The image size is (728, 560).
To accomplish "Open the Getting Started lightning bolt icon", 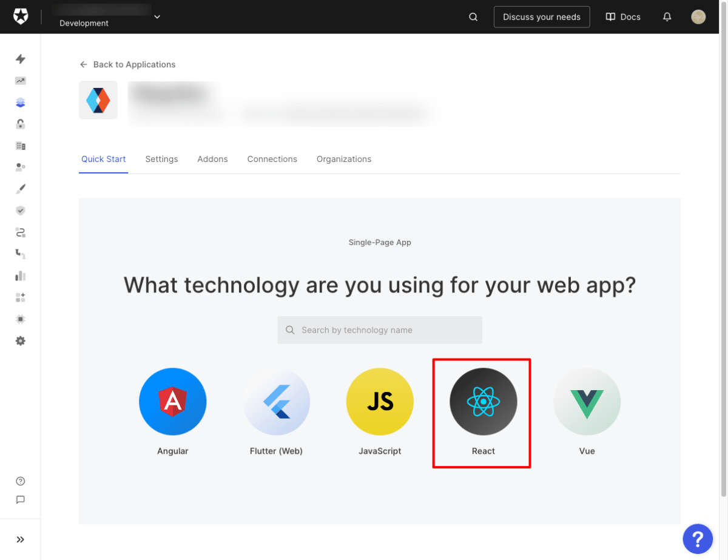I will click(21, 59).
